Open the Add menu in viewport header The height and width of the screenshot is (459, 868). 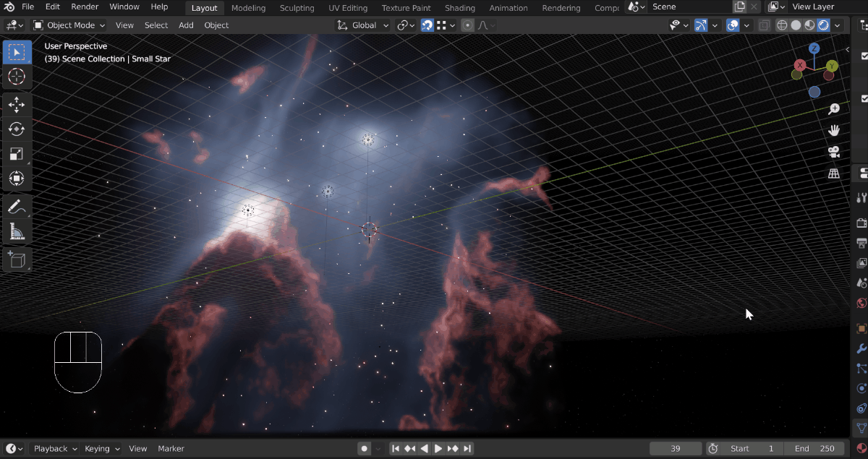click(x=186, y=25)
